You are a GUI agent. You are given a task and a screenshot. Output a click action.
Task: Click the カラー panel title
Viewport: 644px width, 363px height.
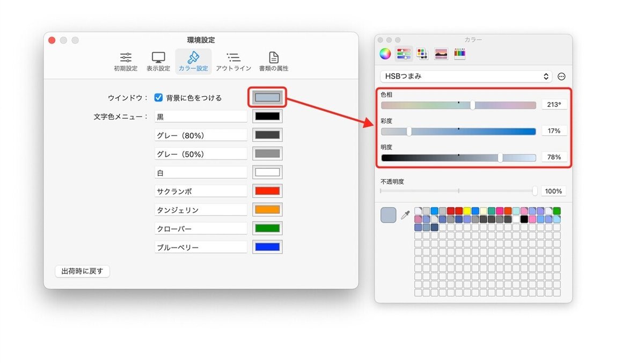click(473, 40)
